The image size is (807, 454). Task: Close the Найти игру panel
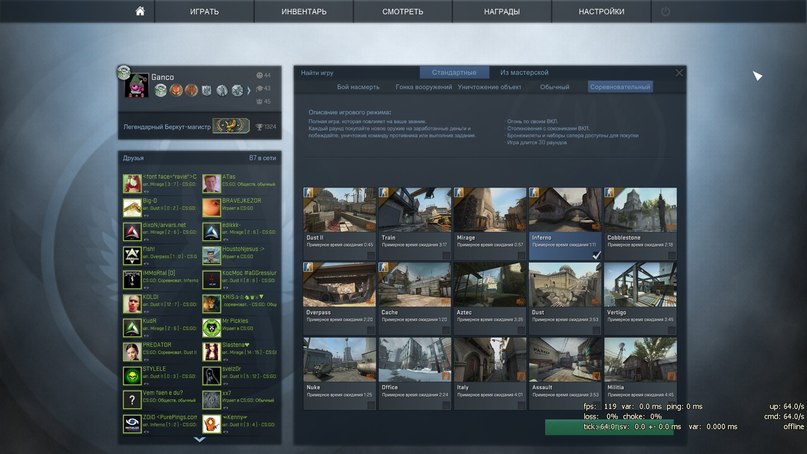click(x=679, y=73)
